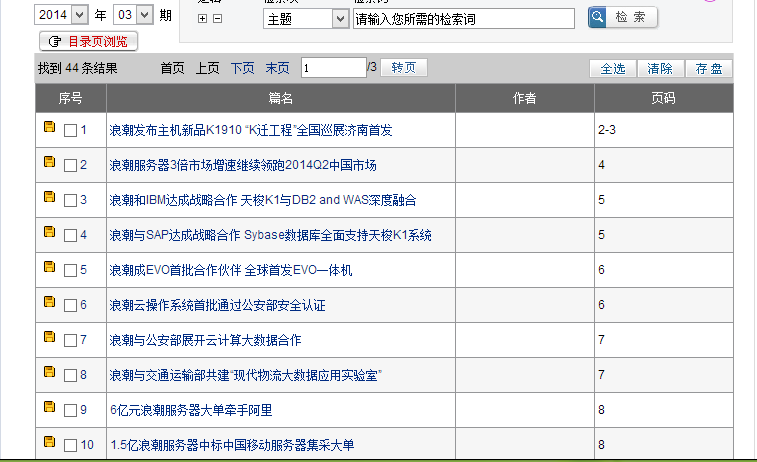Viewport: 757px width, 462px height.
Task: Click the 作者 column header
Action: pos(525,98)
